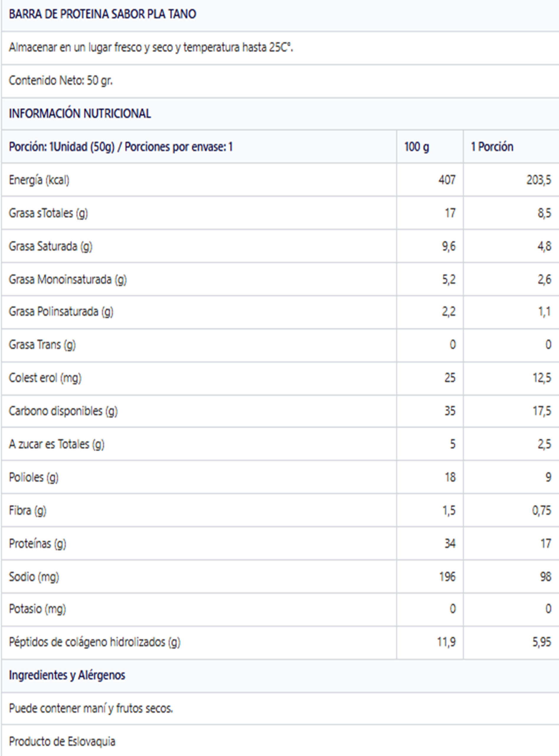
Task: Select the Grasa Saturada (g) label
Action: click(50, 246)
